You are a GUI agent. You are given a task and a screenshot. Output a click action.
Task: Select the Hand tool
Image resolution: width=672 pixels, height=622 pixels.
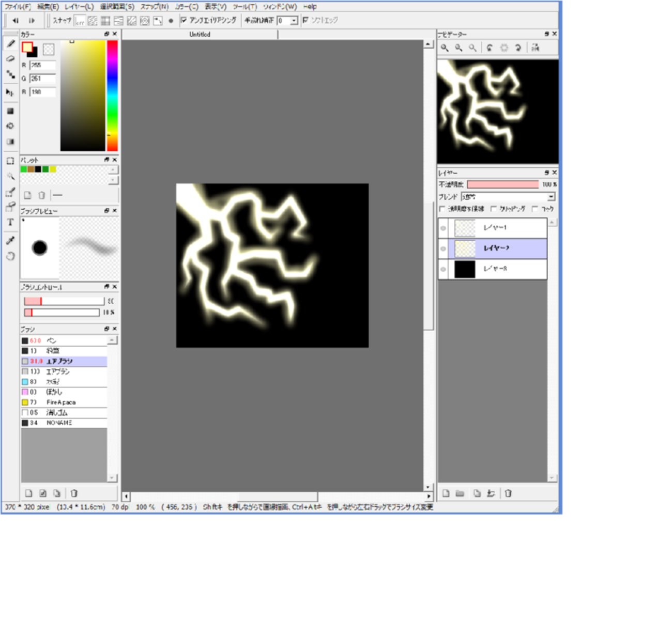[x=10, y=256]
